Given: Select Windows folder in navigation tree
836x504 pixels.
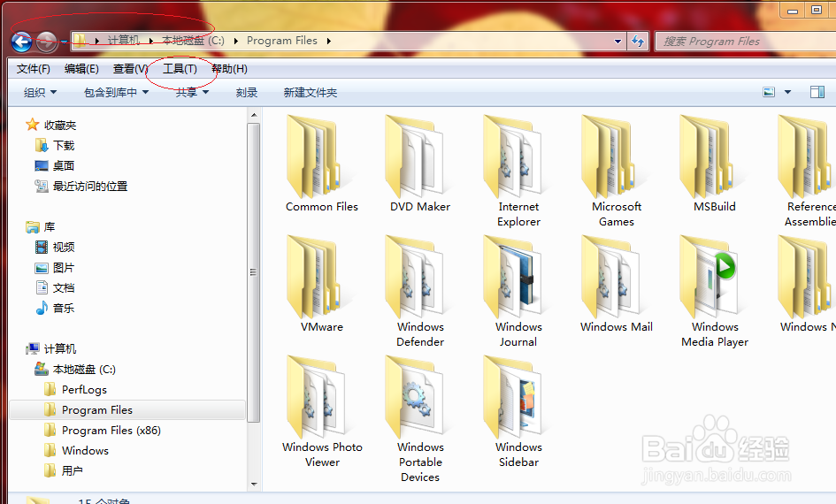Looking at the screenshot, I should coord(85,450).
